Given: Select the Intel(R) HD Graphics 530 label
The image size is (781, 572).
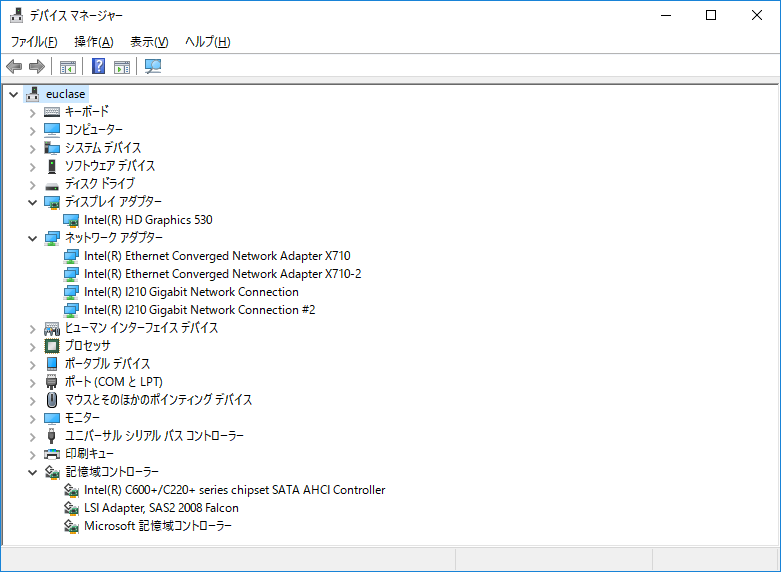Looking at the screenshot, I should click(148, 220).
